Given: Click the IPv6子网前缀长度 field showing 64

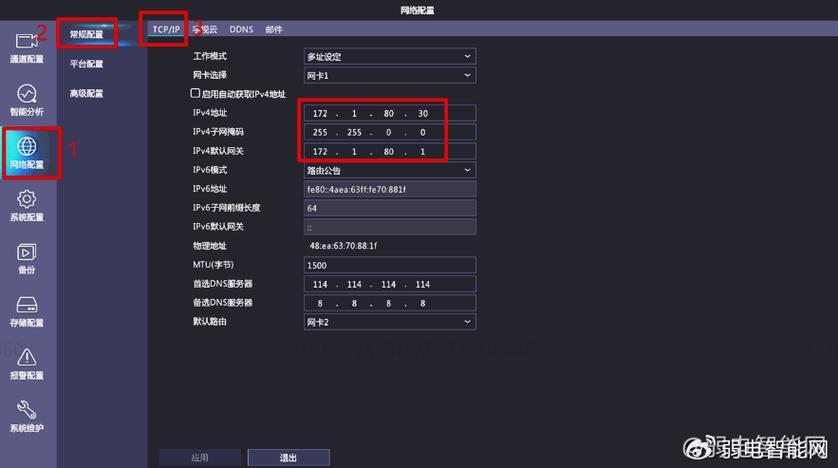Looking at the screenshot, I should click(x=390, y=208).
